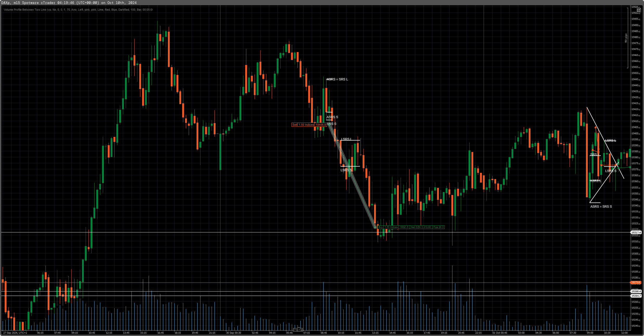The height and width of the screenshot is (336, 644).
Task: Click the 'ASRS = SRS S' text annotation
Action: (601, 207)
